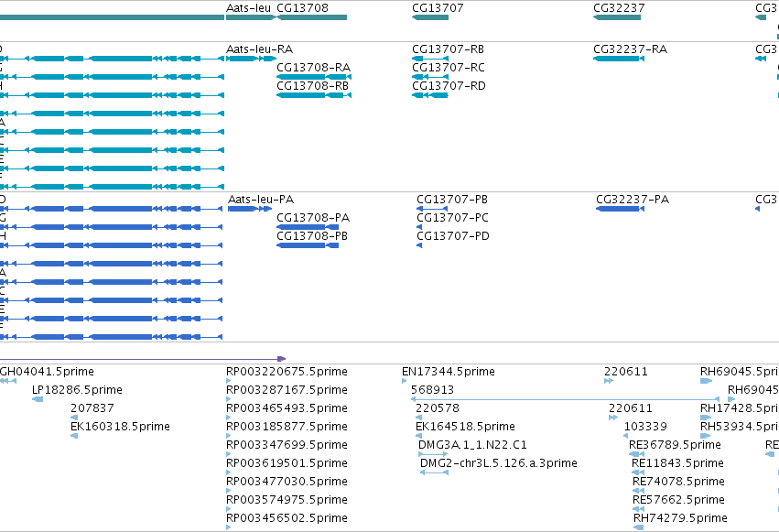Select the CG13708 gene label in top track
Viewport: 779px width, 532px height.
coord(302,8)
